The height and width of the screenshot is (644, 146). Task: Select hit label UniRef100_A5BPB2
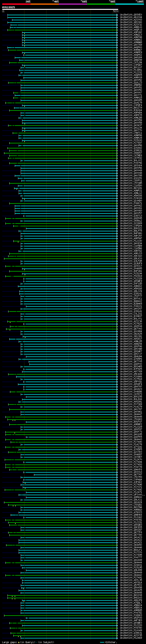(x=131, y=85)
